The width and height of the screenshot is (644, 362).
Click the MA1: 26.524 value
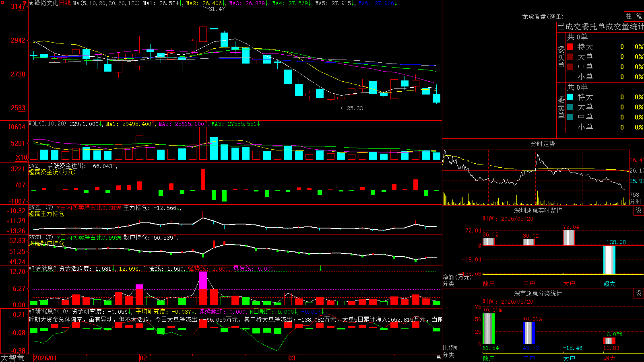click(161, 3)
